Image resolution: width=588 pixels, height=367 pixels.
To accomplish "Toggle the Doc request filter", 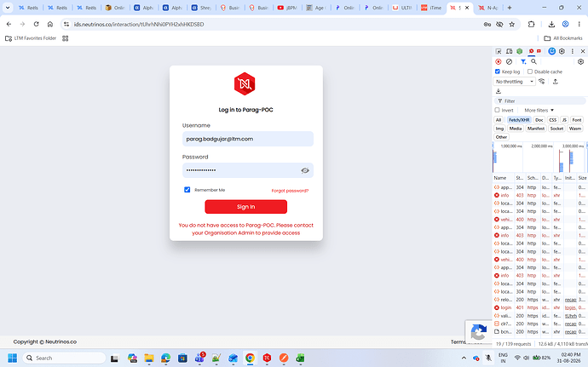I will 539,120.
